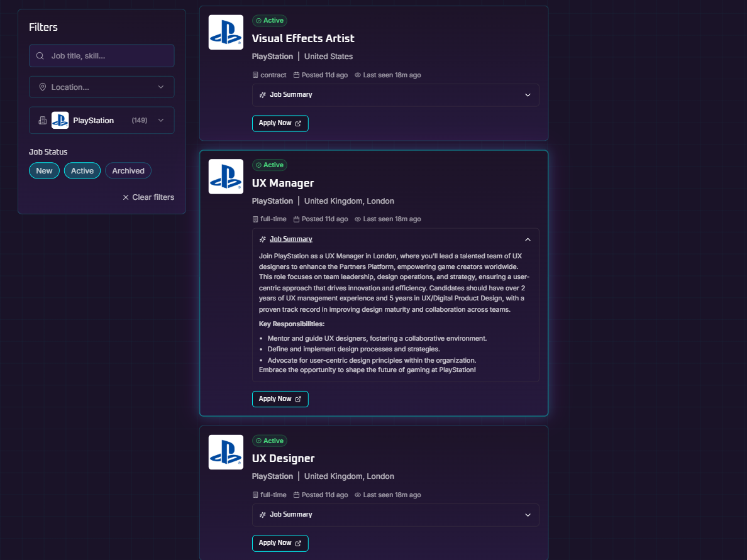Image resolution: width=747 pixels, height=560 pixels.
Task: Open the UX Manager PlayStation logo
Action: tap(226, 177)
